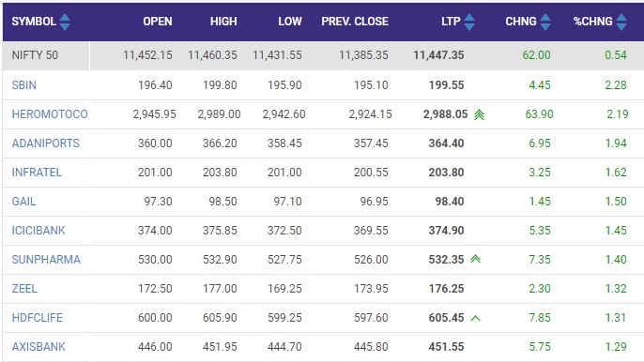Select the ADANIPORTS symbol link

(x=46, y=143)
